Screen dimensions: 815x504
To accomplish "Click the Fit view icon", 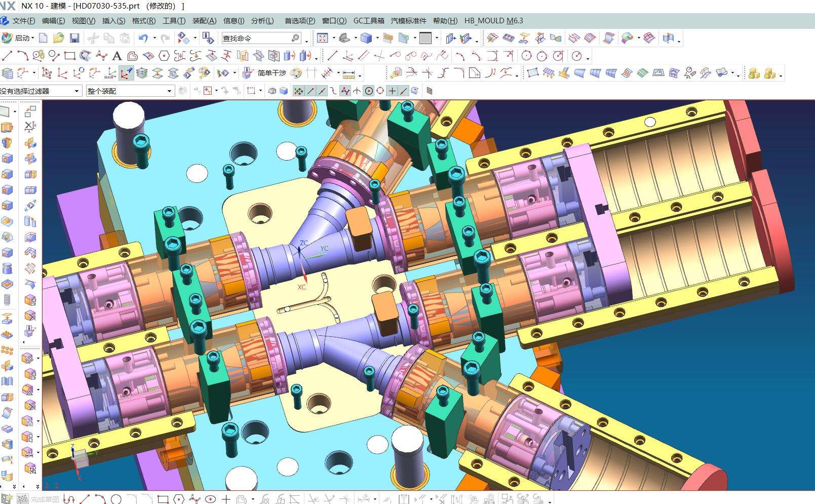I will (x=322, y=38).
